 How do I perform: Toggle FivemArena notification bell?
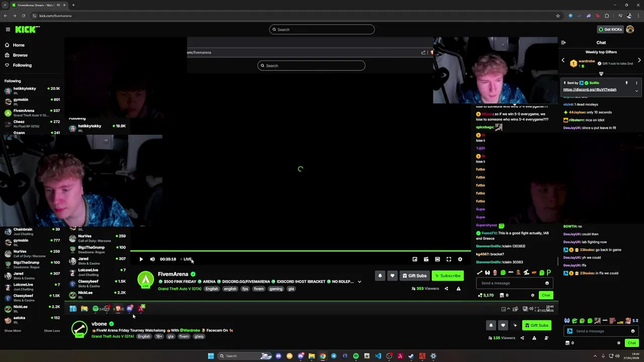pyautogui.click(x=380, y=276)
